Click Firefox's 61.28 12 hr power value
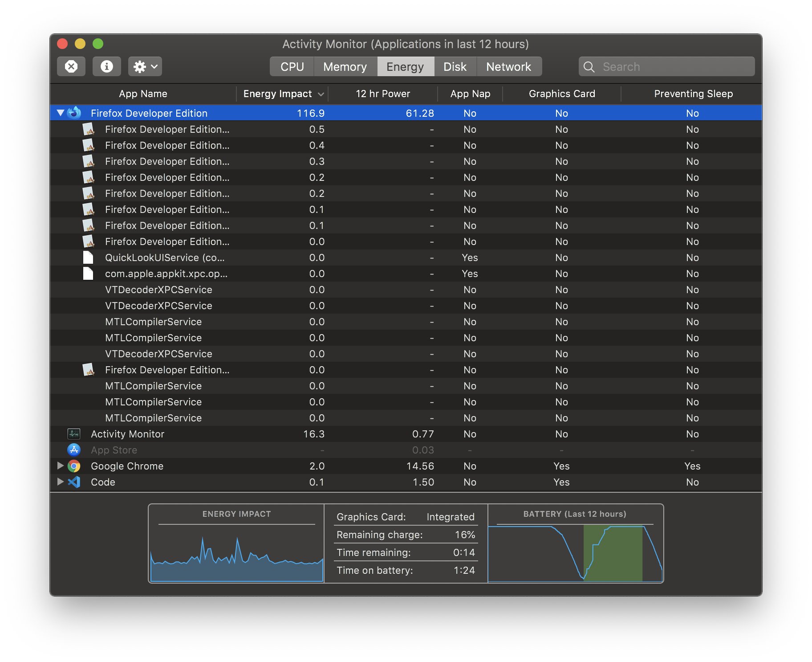 click(x=420, y=113)
